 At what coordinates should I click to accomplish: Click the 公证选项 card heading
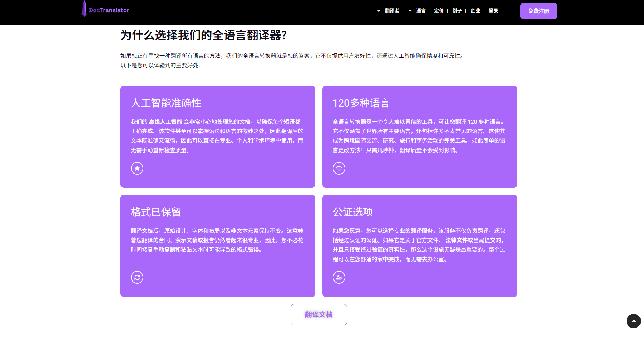[353, 212]
